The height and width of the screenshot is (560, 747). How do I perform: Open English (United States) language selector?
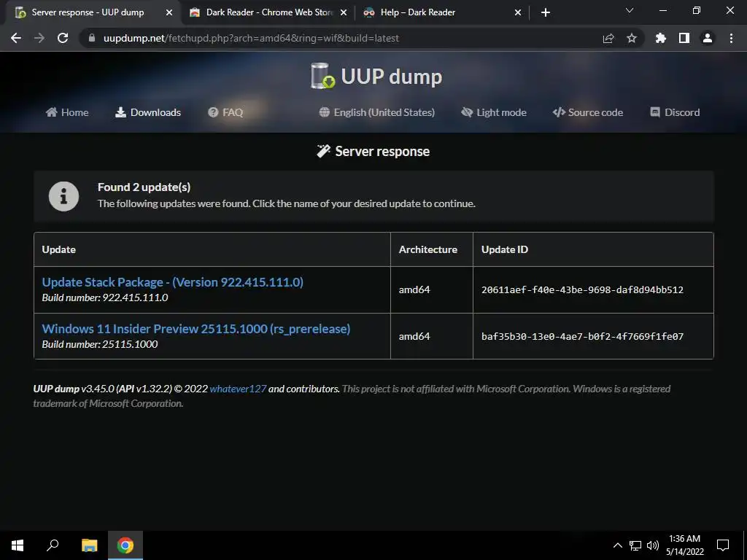tap(377, 112)
